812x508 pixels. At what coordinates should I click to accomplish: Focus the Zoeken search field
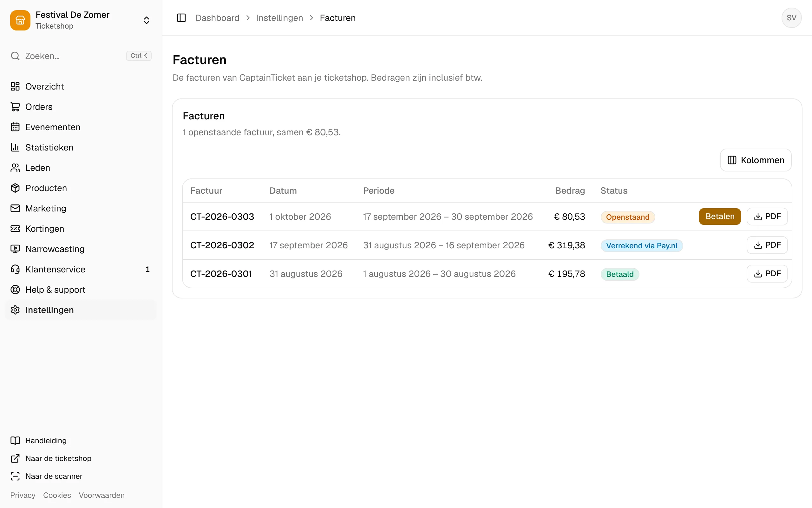click(81, 56)
